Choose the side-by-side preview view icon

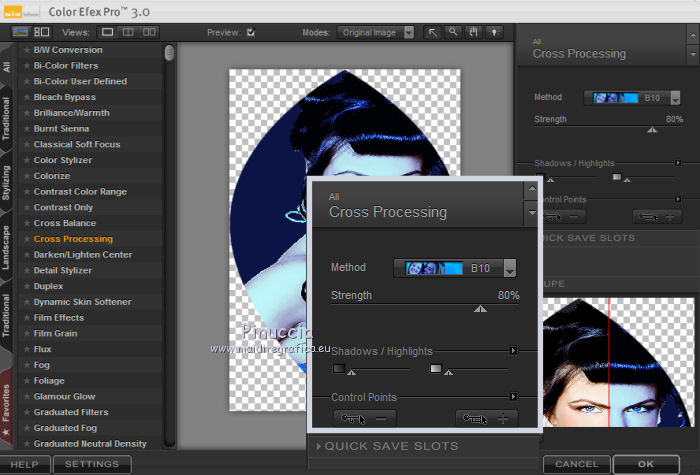[148, 33]
